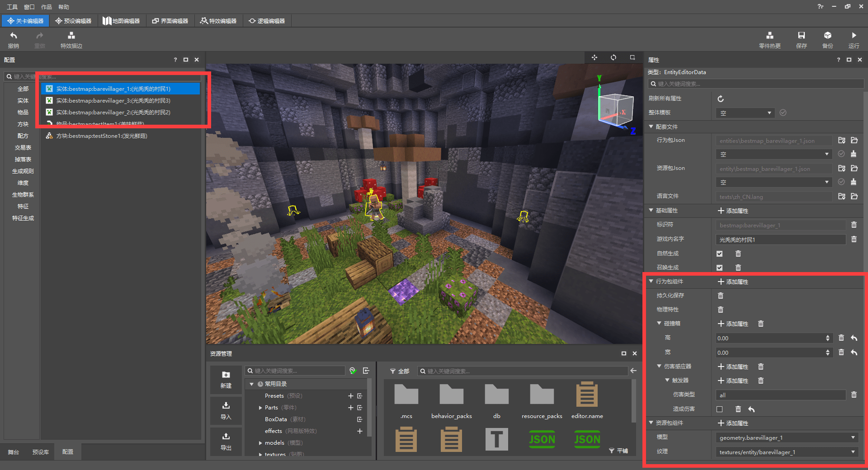The image size is (868, 470).
Task: Enable the 造成伤害 checkbox
Action: pos(719,409)
